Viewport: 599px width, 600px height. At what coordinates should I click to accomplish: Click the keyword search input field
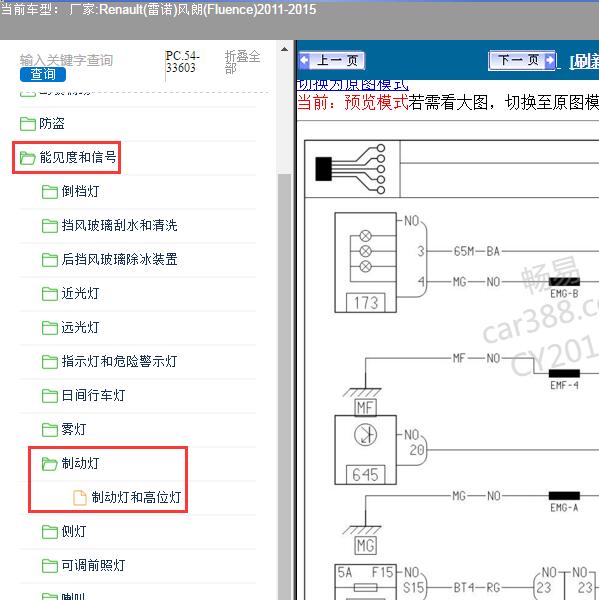pos(66,60)
